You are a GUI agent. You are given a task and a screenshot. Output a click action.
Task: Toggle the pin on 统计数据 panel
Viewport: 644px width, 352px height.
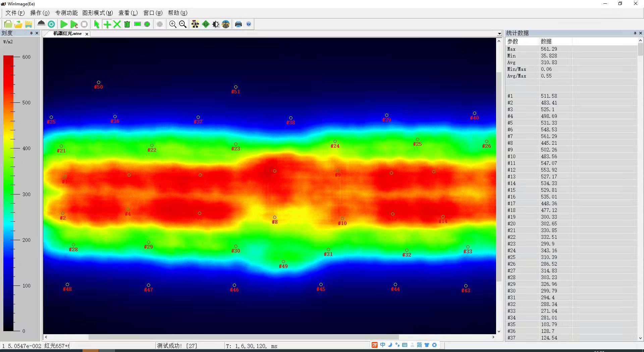pos(635,33)
